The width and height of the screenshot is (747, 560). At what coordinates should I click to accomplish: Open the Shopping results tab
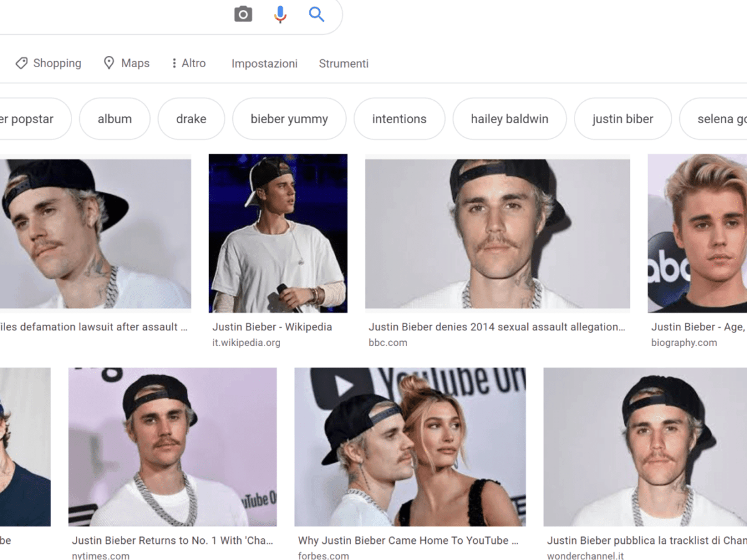coord(49,63)
